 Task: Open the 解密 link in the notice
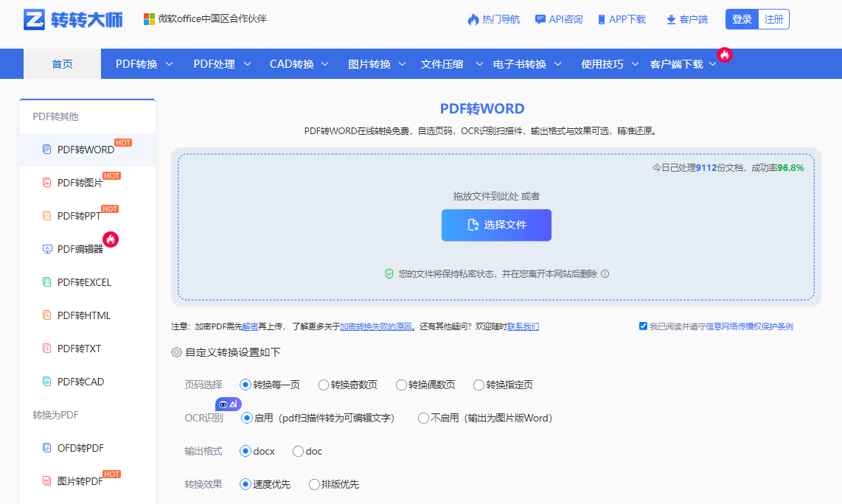[x=250, y=326]
